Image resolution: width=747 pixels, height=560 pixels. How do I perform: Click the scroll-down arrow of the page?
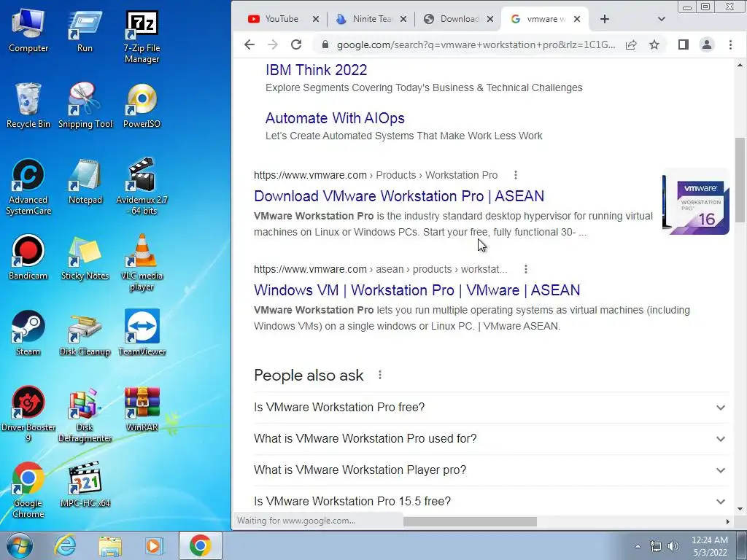pyautogui.click(x=740, y=510)
